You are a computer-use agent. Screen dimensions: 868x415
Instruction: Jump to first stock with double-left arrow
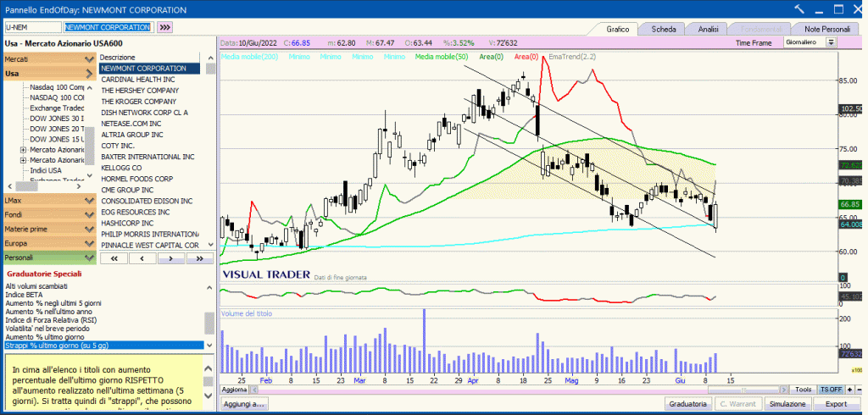(x=114, y=258)
